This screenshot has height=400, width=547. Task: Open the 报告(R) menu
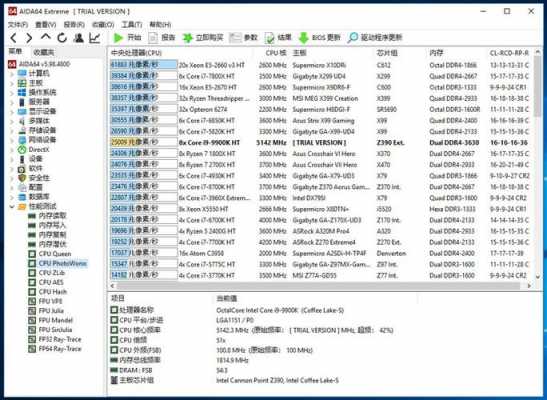pyautogui.click(x=74, y=24)
